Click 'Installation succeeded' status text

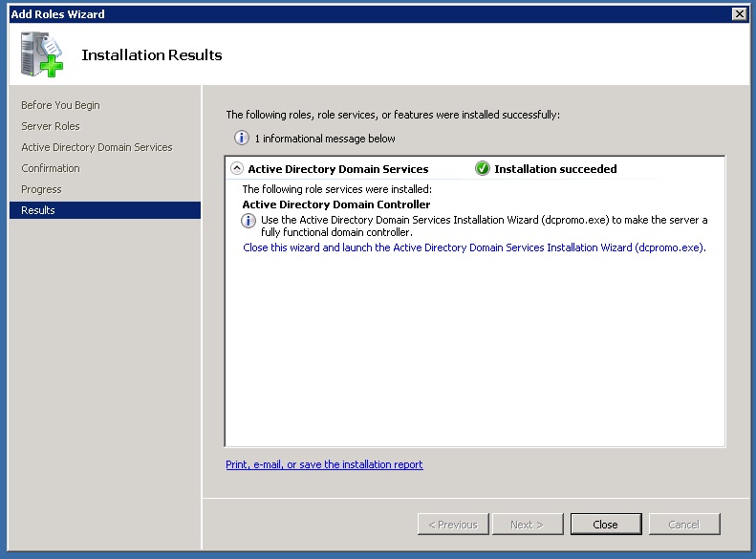tap(555, 169)
